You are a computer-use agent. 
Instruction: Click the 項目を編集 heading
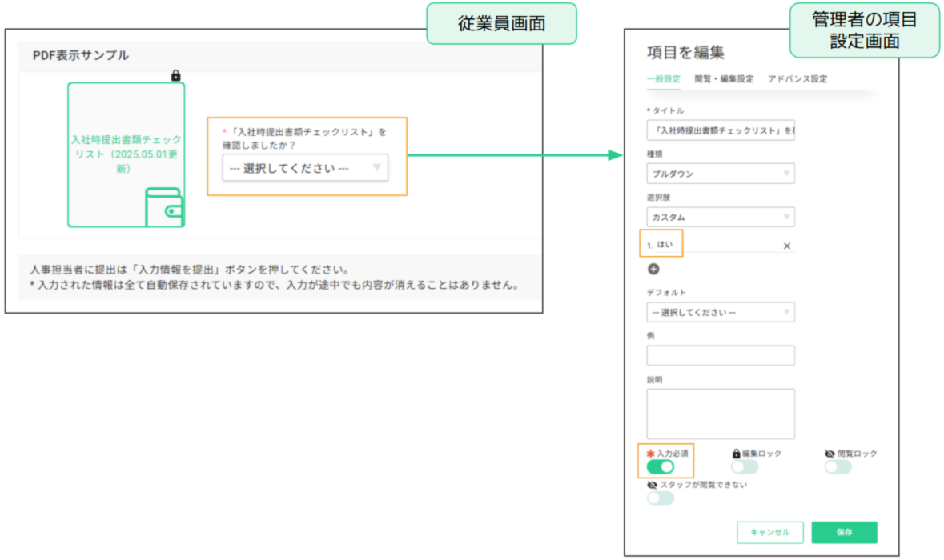pos(685,52)
